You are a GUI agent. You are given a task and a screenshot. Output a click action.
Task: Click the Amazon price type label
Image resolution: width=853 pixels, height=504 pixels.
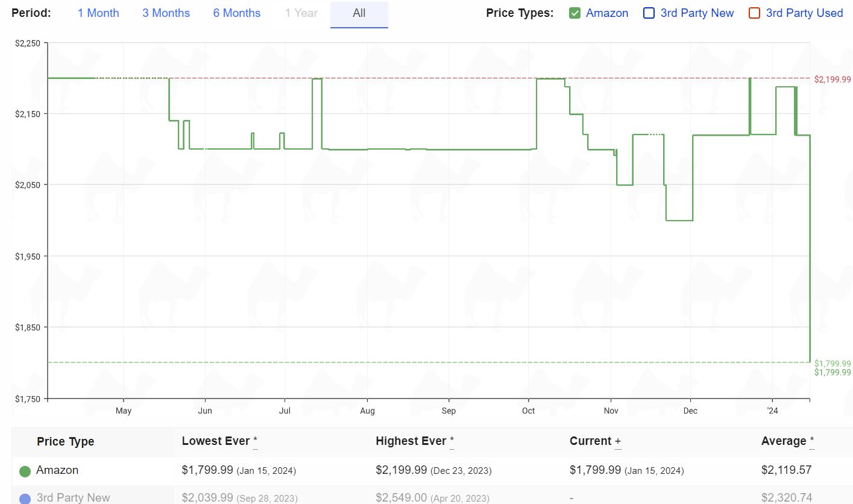tap(607, 13)
